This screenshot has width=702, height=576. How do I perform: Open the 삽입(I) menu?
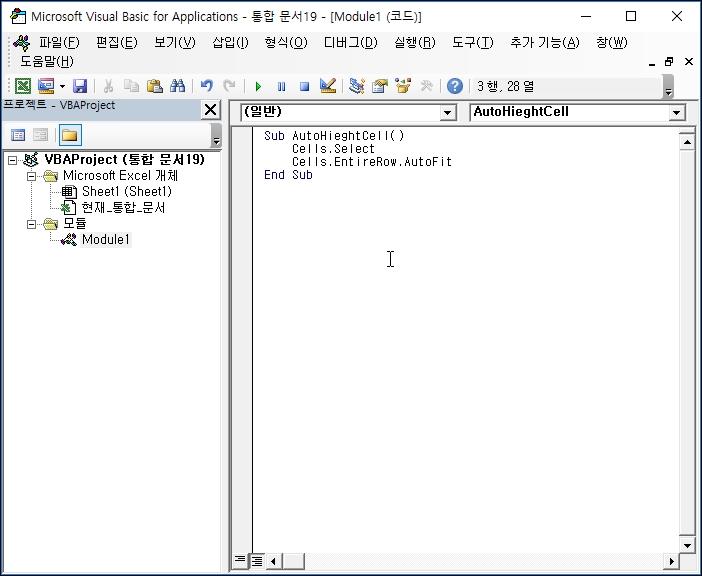[x=230, y=43]
